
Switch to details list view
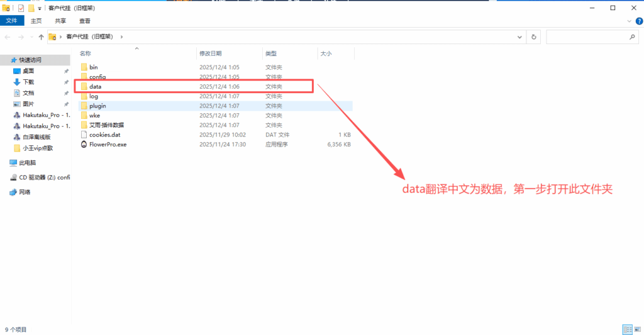click(626, 329)
